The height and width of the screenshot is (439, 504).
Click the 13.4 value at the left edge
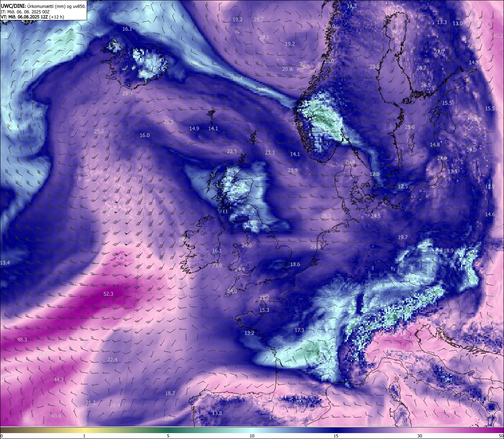click(x=5, y=263)
